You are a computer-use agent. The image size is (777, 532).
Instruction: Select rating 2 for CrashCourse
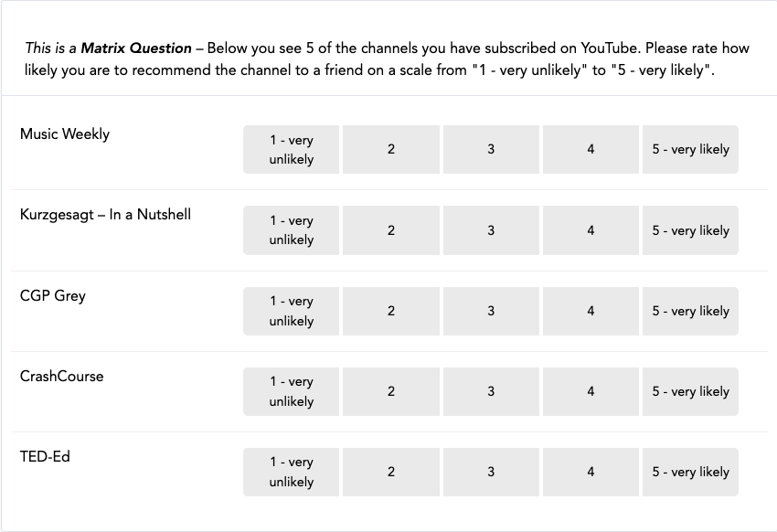click(x=391, y=391)
